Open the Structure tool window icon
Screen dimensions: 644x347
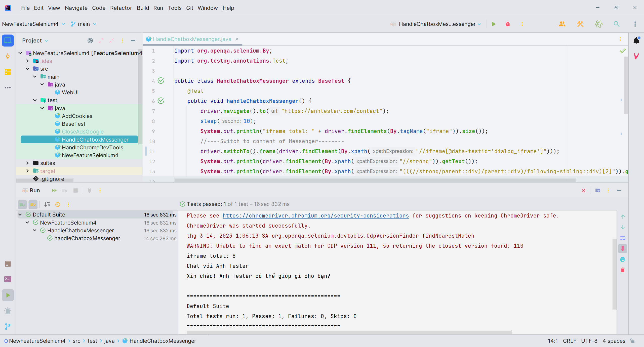pyautogui.click(x=8, y=72)
